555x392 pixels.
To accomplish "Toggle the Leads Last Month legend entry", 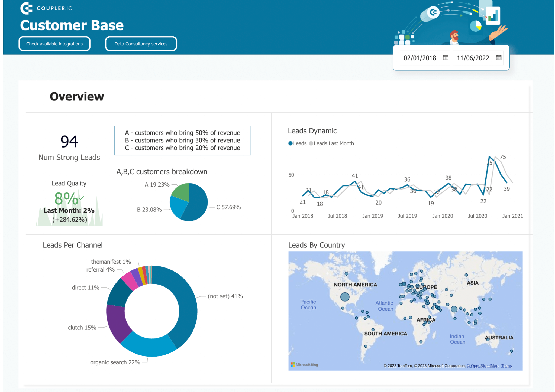I will point(332,143).
